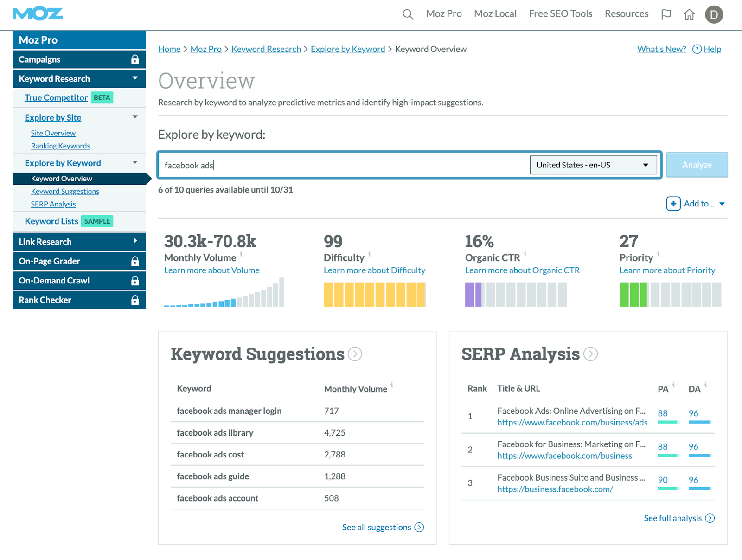The width and height of the screenshot is (742, 560).
Task: Expand the Link Research section arrow
Action: pos(135,241)
